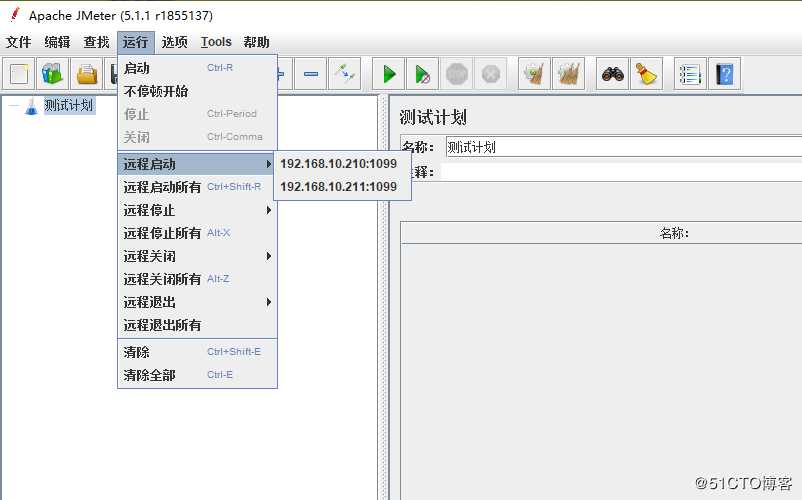802x500 pixels.
Task: Click the JMeter feather title bar icon
Action: coord(15,15)
